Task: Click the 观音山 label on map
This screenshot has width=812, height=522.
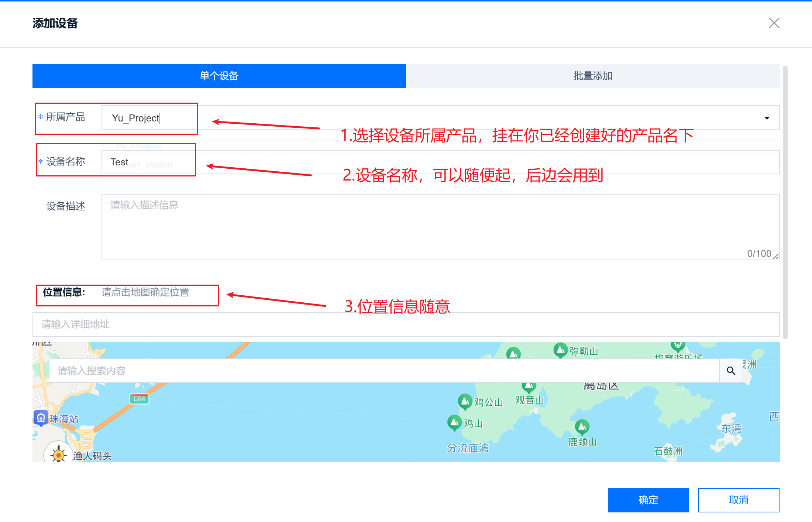Action: (530, 400)
